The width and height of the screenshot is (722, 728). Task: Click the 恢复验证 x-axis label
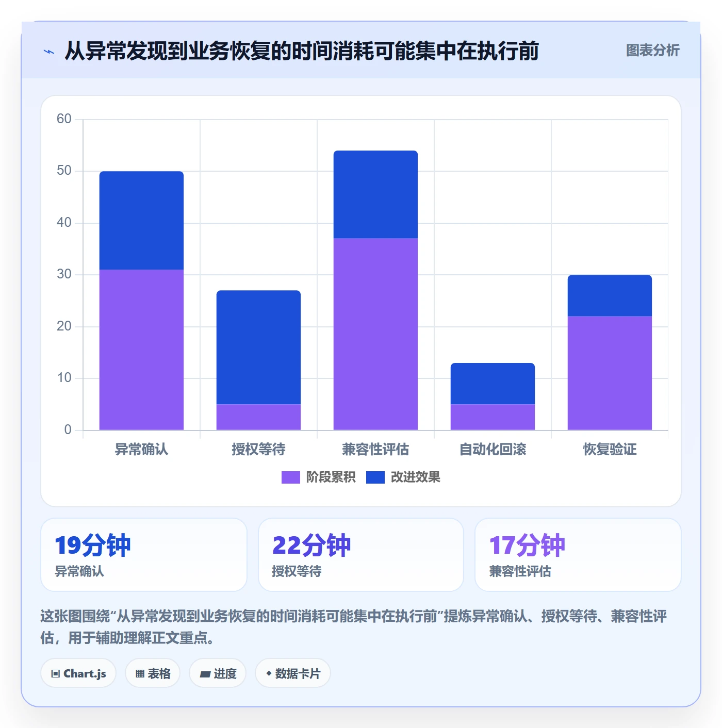610,450
